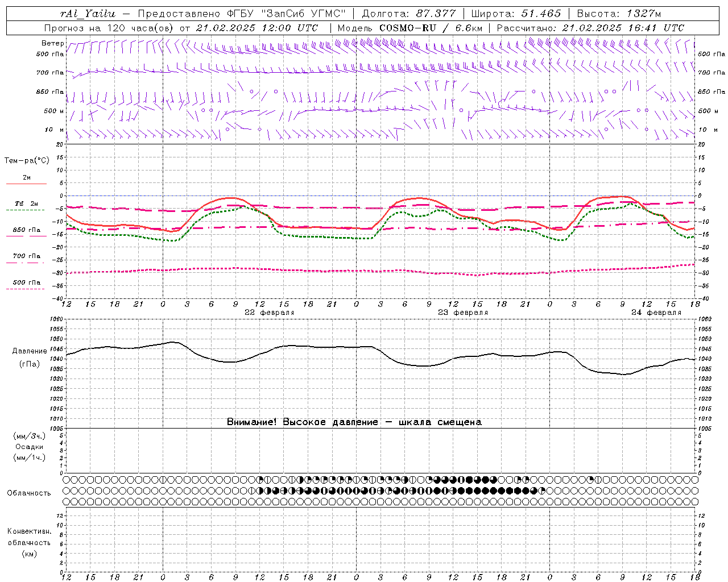Click the "(мм/1ч.)" precipitation unit label

click(30, 458)
